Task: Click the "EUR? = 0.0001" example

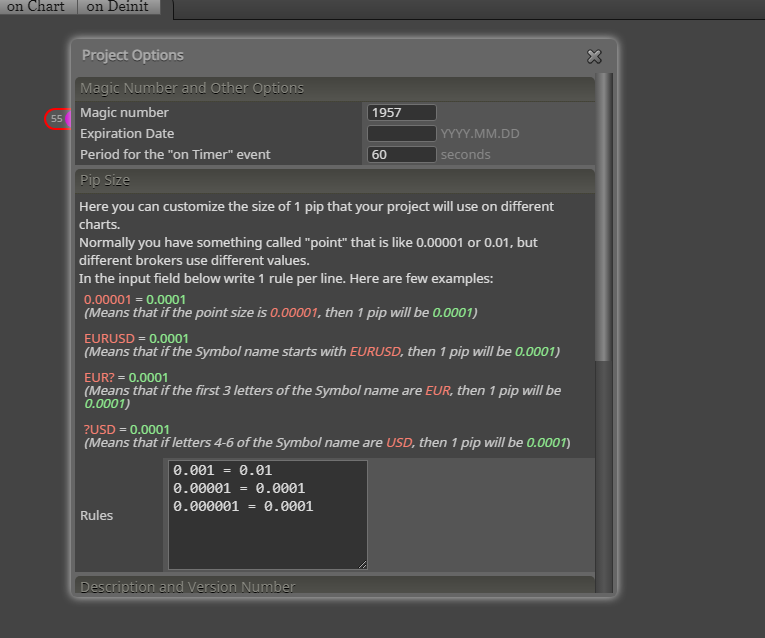Action: (x=126, y=378)
